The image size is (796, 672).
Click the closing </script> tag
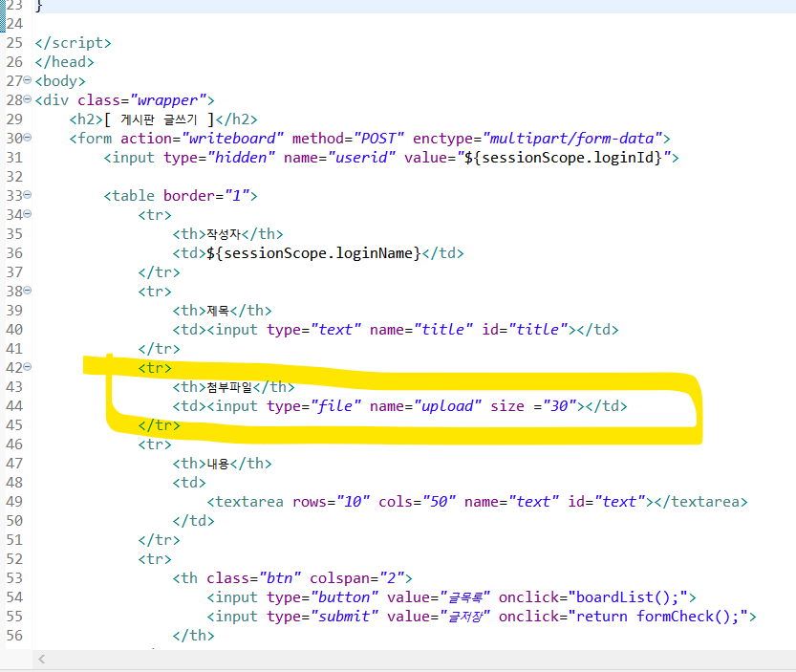pos(73,43)
